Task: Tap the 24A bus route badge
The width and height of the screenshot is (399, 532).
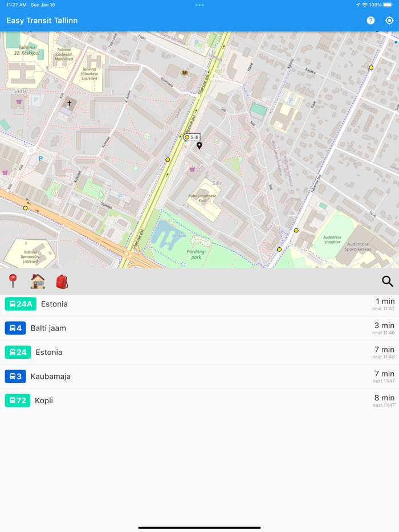Action: coord(21,304)
